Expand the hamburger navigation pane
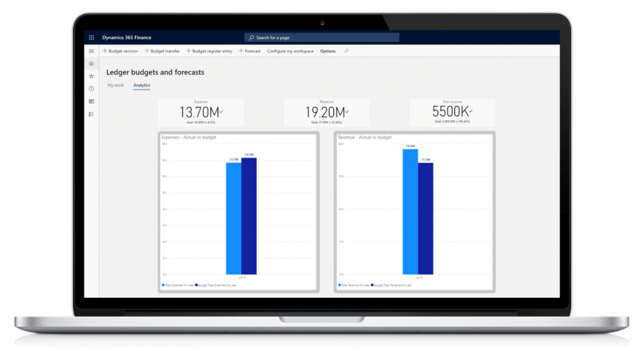Viewport: 644px width, 351px height. tap(91, 51)
